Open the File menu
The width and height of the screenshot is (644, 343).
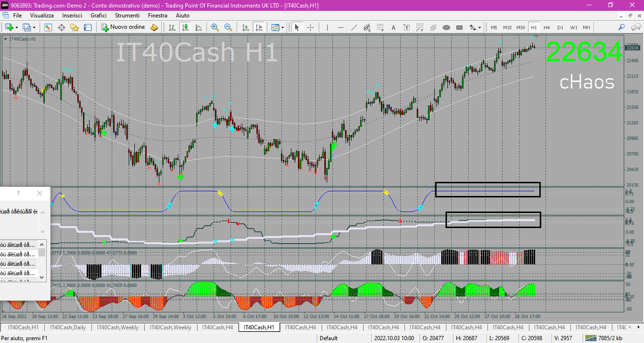pos(17,16)
